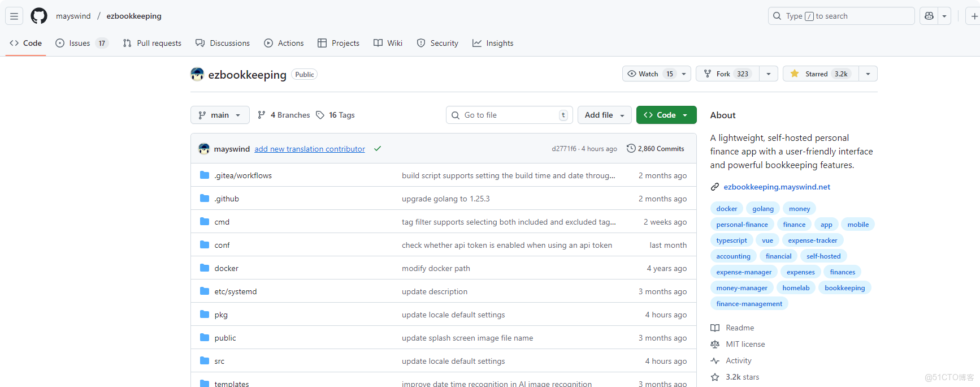Open the ezbookkeeping.mayswind.net website link
The width and height of the screenshot is (980, 387).
pos(777,187)
